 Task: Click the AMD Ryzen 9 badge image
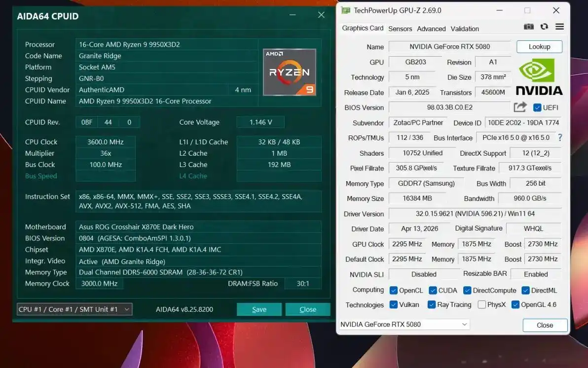click(290, 72)
